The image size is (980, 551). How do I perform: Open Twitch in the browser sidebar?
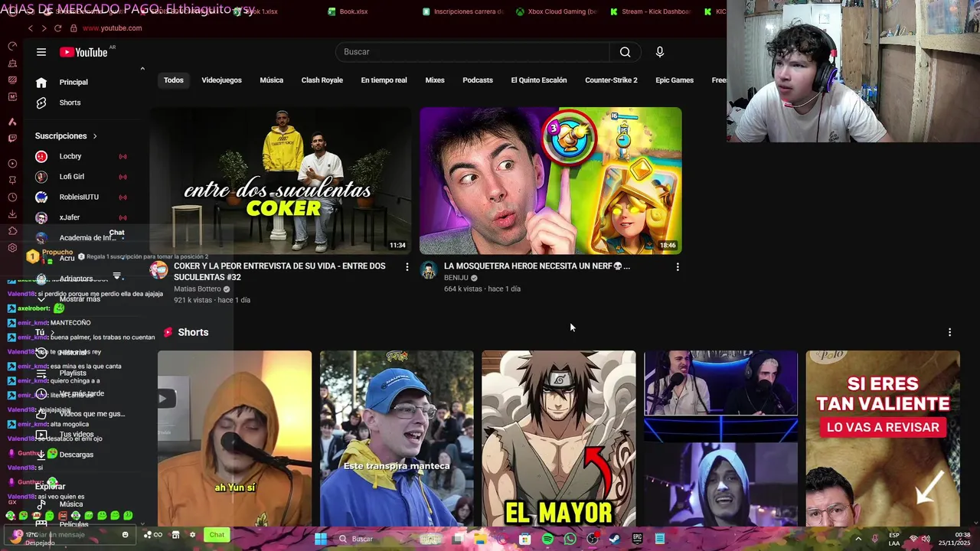pos(12,139)
